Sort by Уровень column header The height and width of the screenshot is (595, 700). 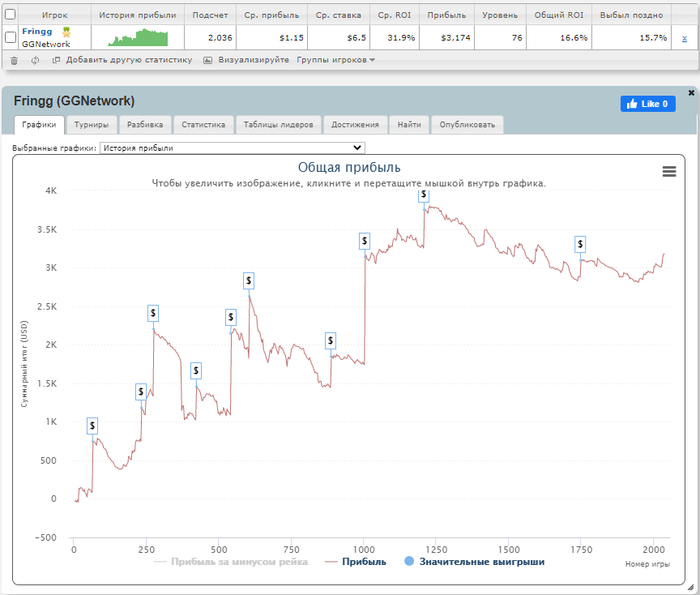point(500,15)
